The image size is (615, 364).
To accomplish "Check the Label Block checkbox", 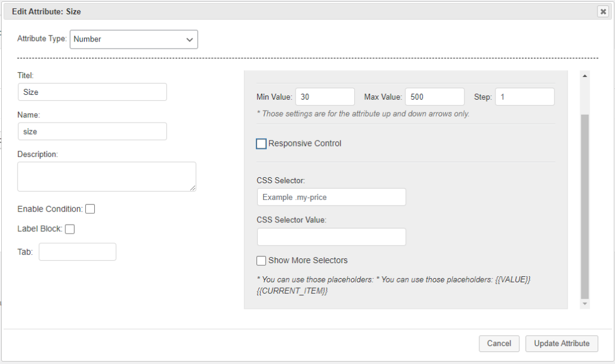I will tap(70, 229).
